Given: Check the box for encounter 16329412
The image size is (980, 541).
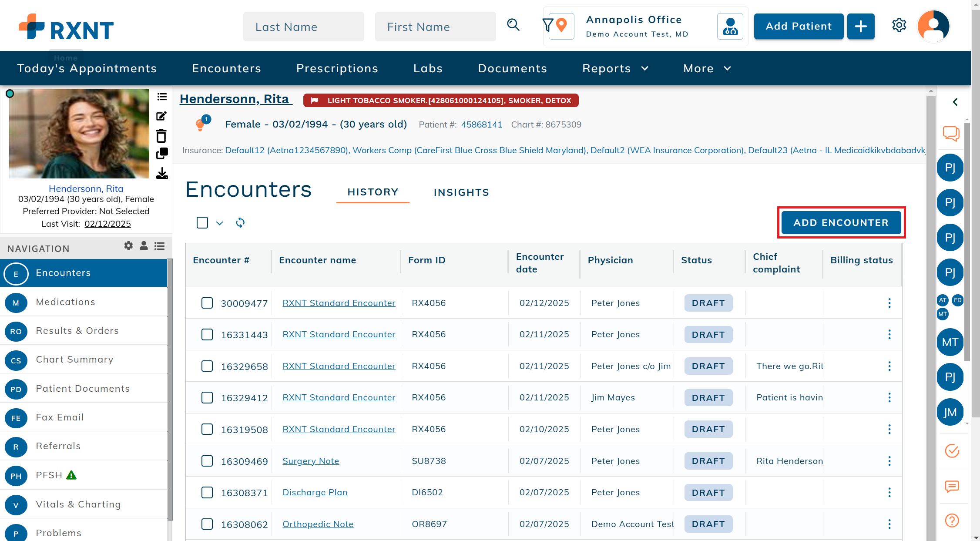Looking at the screenshot, I should (x=207, y=398).
